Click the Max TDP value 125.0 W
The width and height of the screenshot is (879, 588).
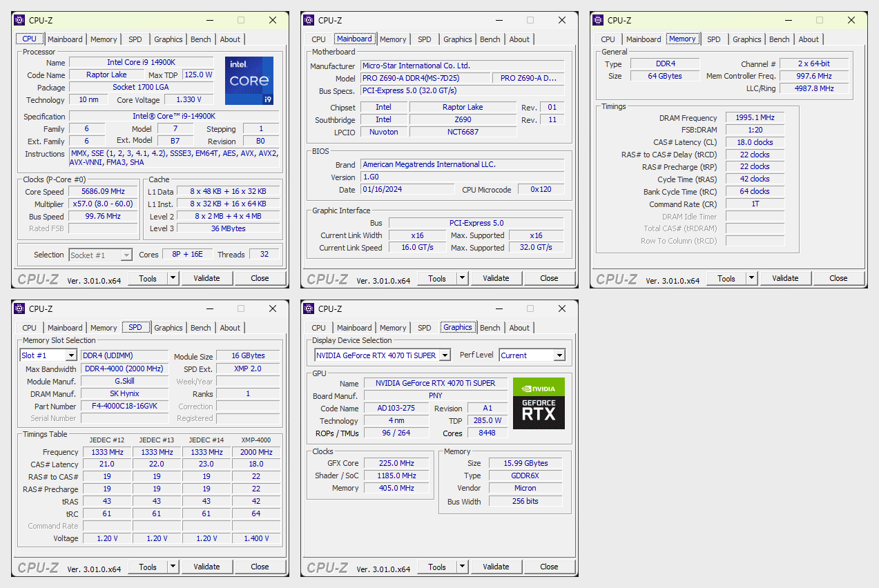pos(199,75)
